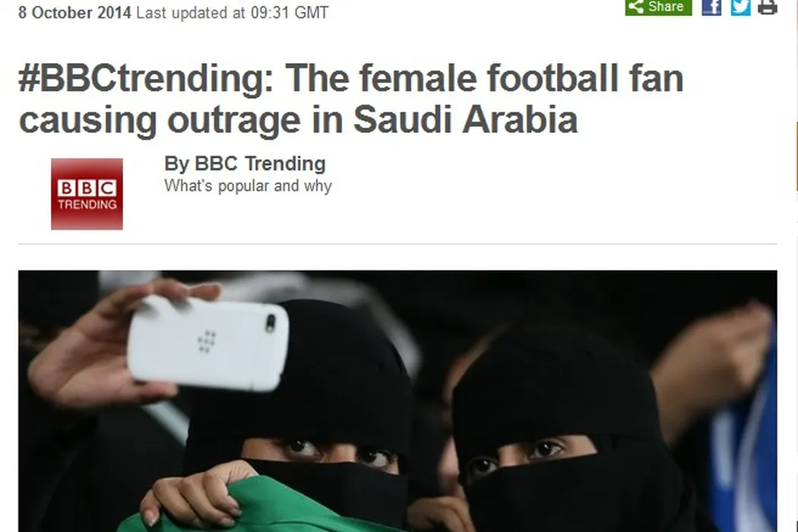Click the "8 October 2014" date
The width and height of the screenshot is (798, 532).
[x=74, y=12]
